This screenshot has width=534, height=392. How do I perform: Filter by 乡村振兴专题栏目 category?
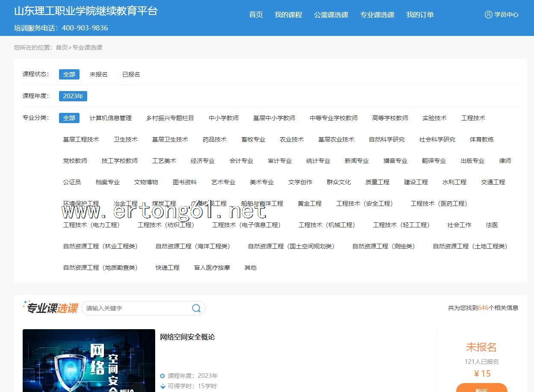170,118
